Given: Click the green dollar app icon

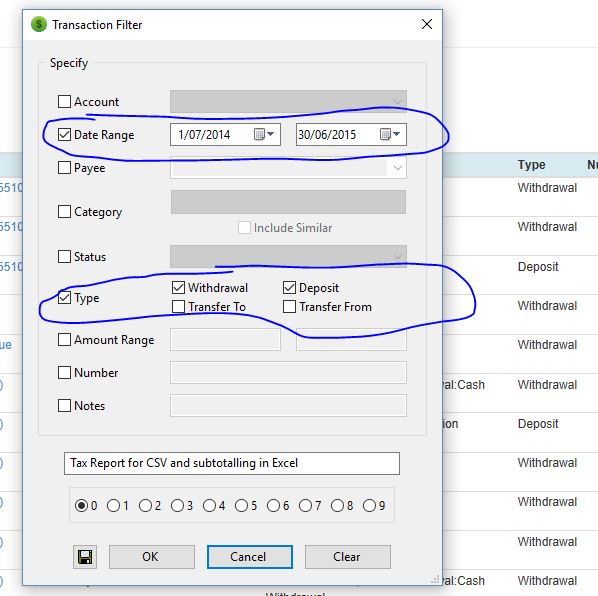Looking at the screenshot, I should 39,24.
